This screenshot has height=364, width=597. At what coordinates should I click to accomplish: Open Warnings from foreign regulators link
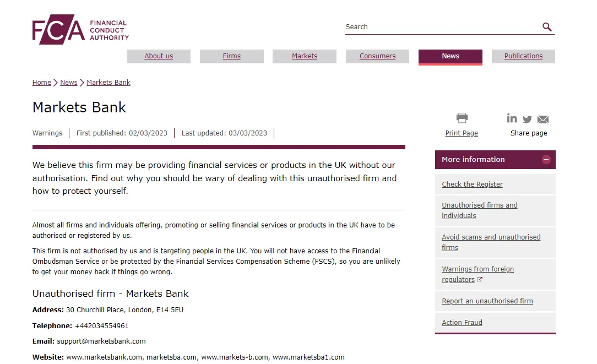coord(477,274)
